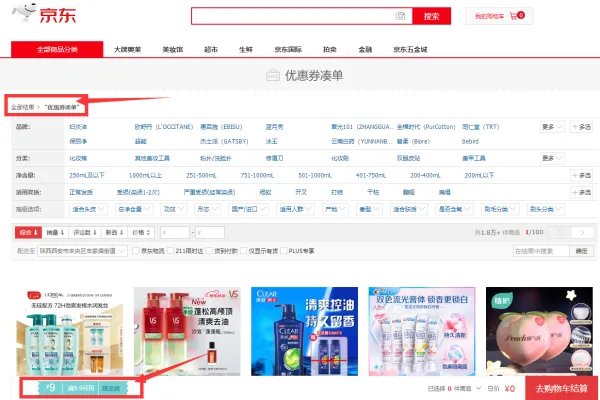The height and width of the screenshot is (400, 600).
Task: Sort by 价格 price
Action: click(x=141, y=232)
